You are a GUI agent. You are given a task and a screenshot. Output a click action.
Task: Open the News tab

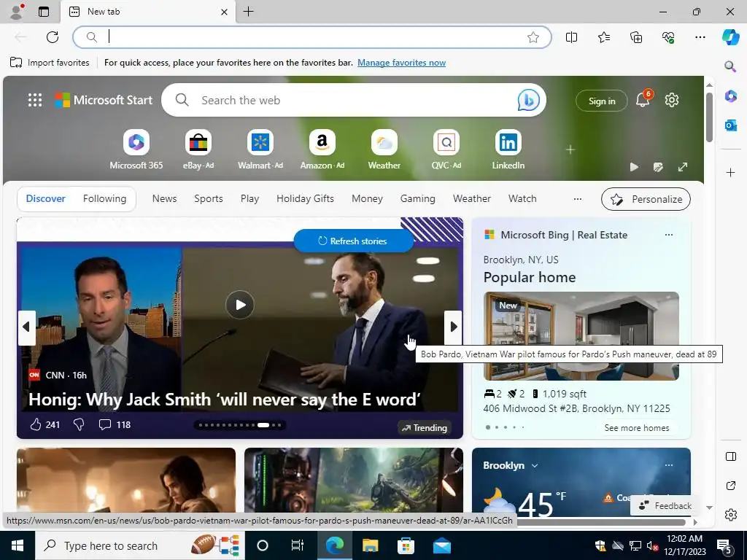click(x=164, y=198)
